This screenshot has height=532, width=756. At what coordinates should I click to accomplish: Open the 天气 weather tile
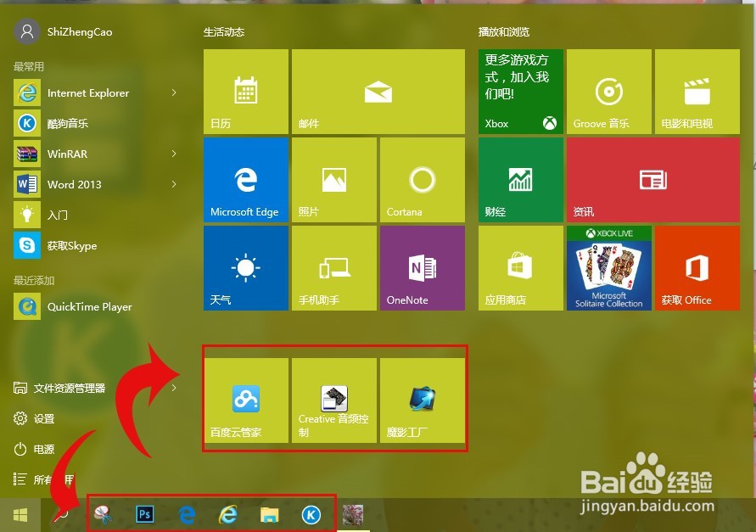click(x=246, y=268)
